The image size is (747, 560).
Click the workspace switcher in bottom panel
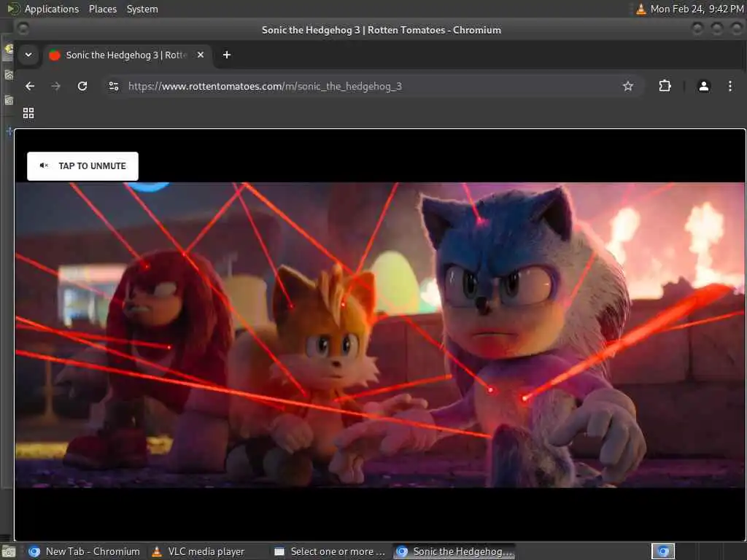663,551
